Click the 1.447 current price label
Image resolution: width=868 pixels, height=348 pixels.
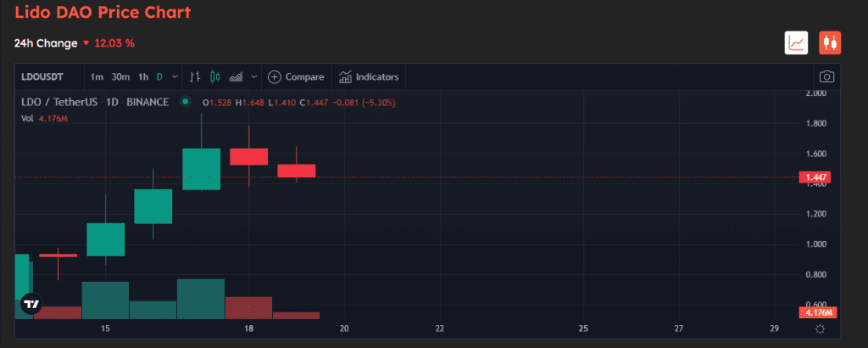pos(816,177)
